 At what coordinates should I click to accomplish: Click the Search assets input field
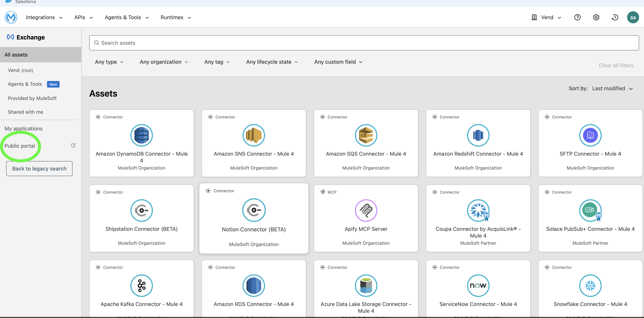click(364, 43)
